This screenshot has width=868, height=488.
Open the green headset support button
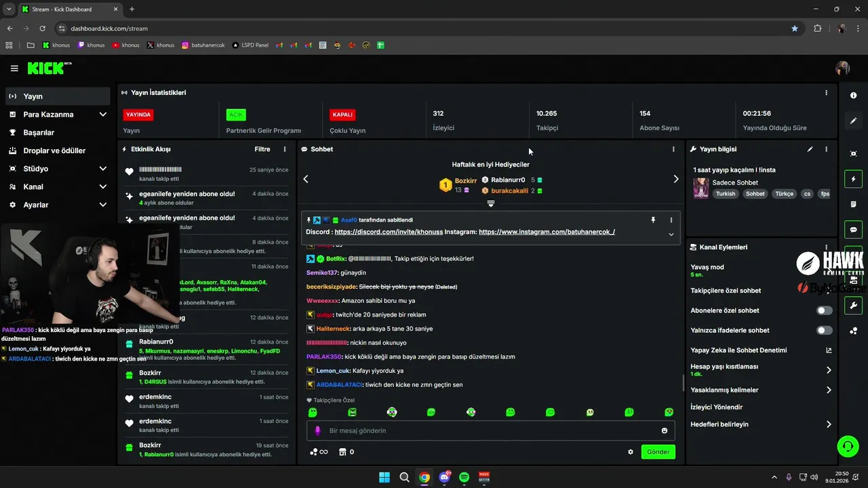click(x=848, y=447)
